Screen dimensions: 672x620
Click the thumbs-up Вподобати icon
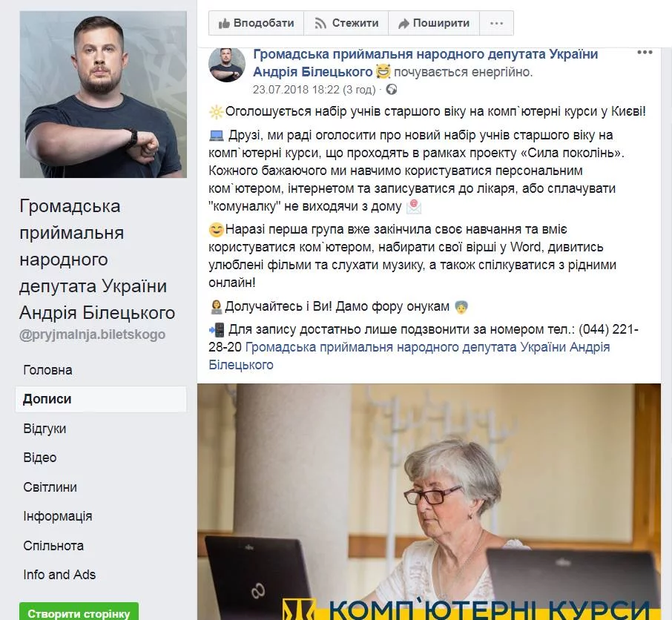coord(224,23)
